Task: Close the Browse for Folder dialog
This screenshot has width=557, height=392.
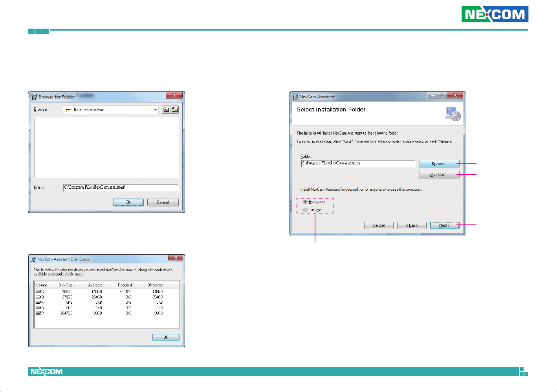Action: [x=174, y=95]
